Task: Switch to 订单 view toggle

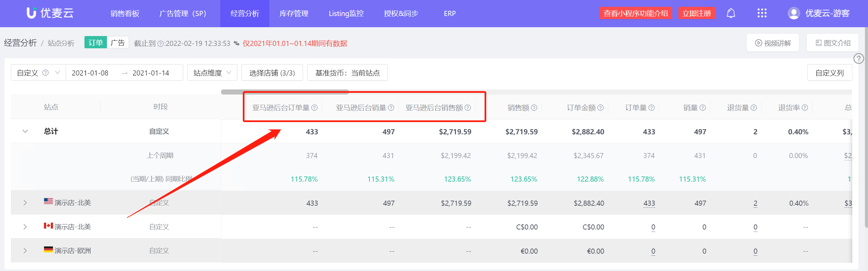Action: [x=95, y=43]
